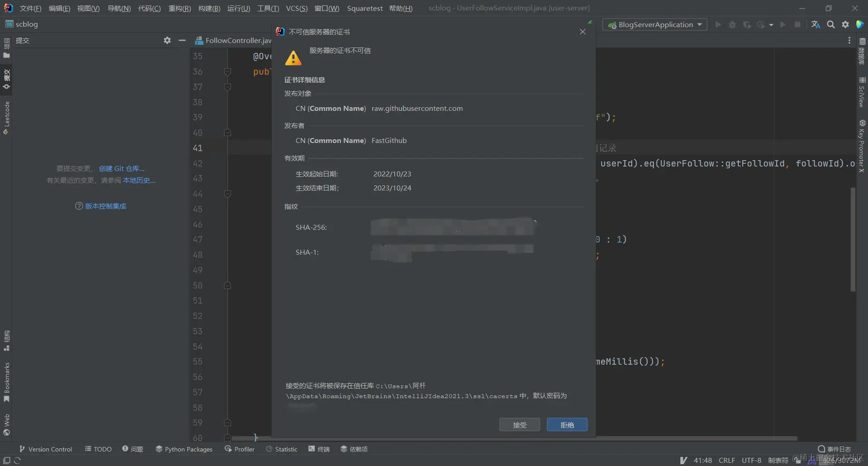Open the 导航(N) menu
Screen dimensions: 868x466
(119, 8)
